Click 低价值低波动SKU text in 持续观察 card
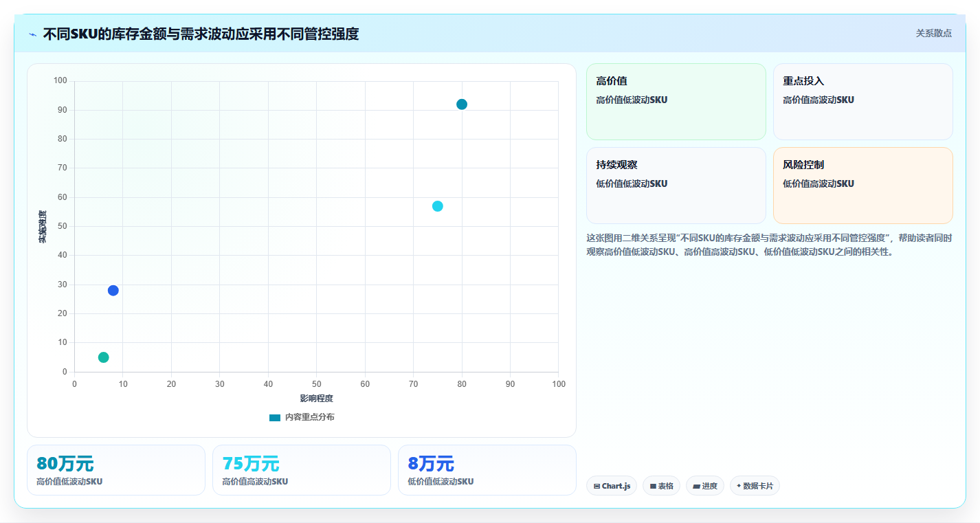Image resolution: width=980 pixels, height=523 pixels. click(632, 183)
